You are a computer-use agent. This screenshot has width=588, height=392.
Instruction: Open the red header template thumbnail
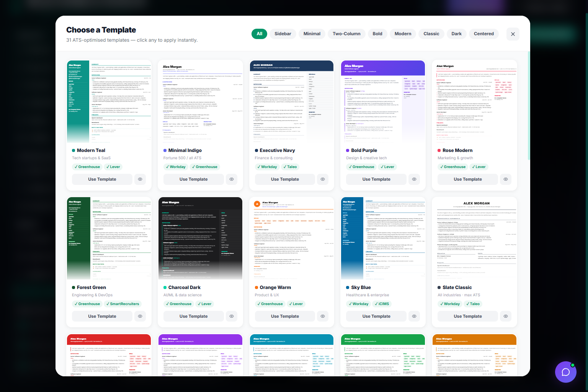tap(109, 355)
